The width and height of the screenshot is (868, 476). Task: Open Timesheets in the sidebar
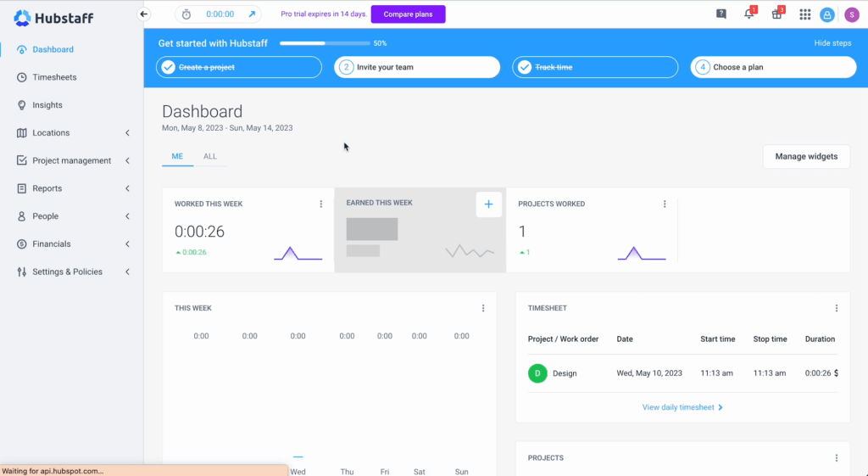click(x=54, y=77)
